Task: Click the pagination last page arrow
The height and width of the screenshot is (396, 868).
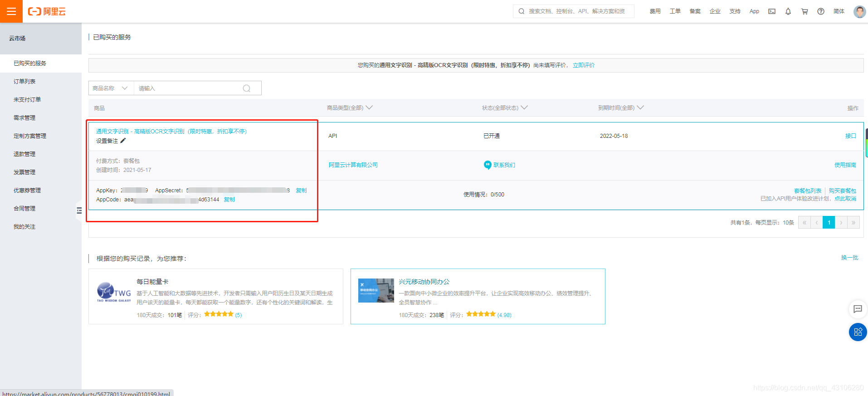Action: (853, 222)
